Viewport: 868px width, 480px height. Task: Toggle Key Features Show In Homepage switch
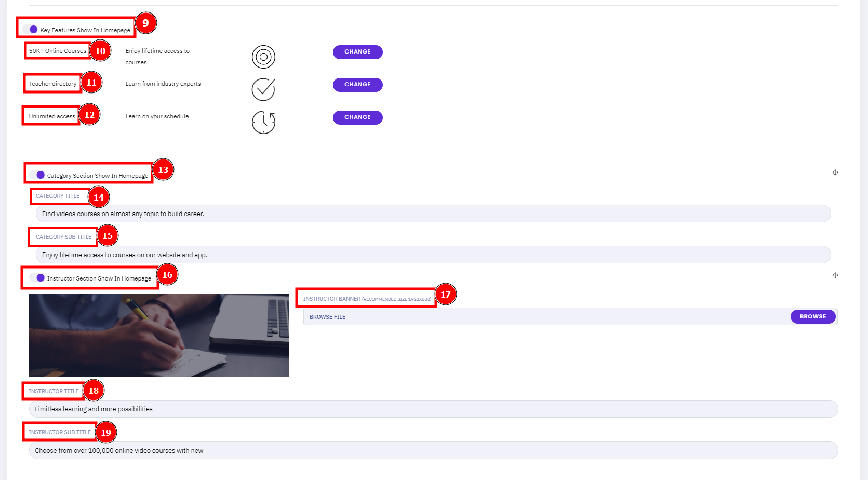pos(30,30)
